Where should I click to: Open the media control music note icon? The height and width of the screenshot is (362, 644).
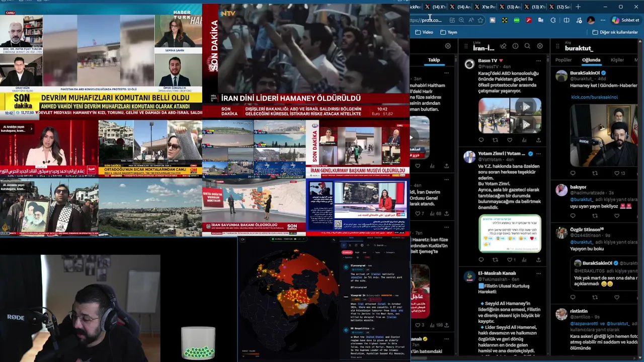click(x=579, y=20)
